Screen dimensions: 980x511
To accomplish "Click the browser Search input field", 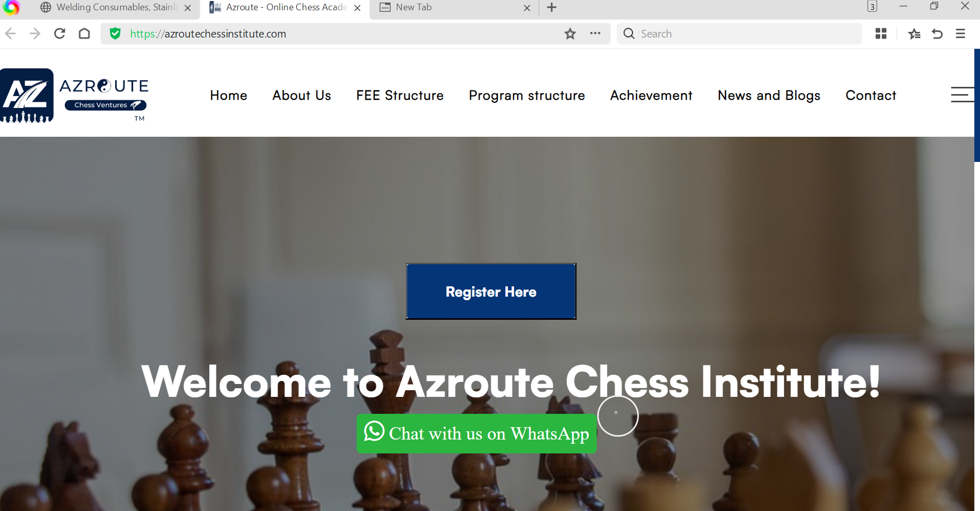I will pos(746,34).
